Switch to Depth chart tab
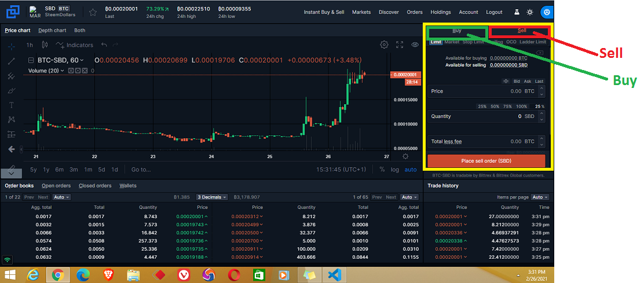 click(52, 30)
